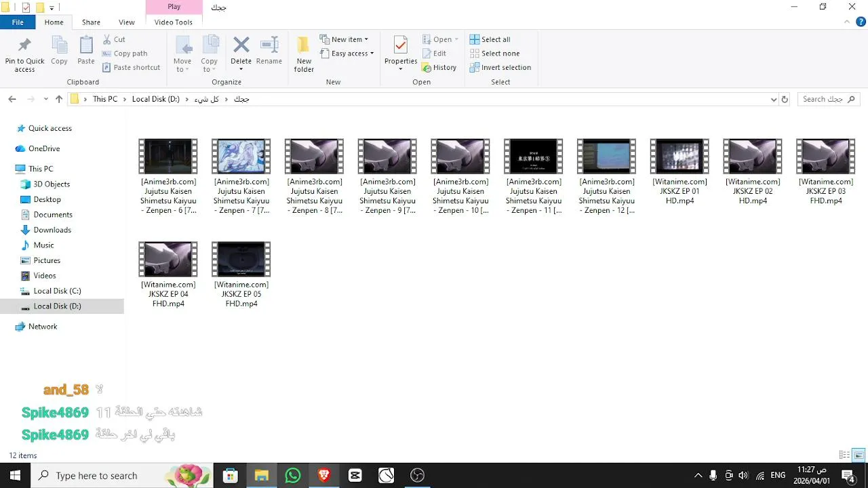Select the Zenpen - 7 video thumbnail

pyautogui.click(x=241, y=157)
